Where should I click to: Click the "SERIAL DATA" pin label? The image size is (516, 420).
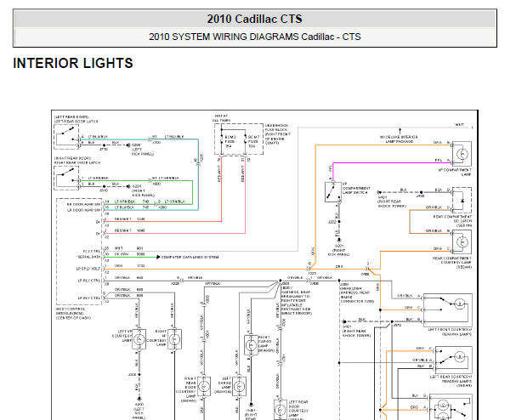(x=89, y=257)
